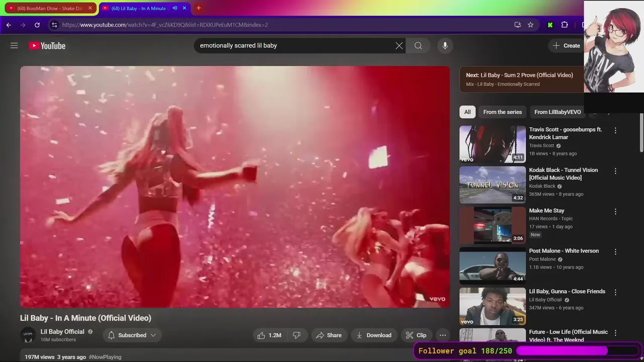View site information icon in address bar

coord(54,25)
